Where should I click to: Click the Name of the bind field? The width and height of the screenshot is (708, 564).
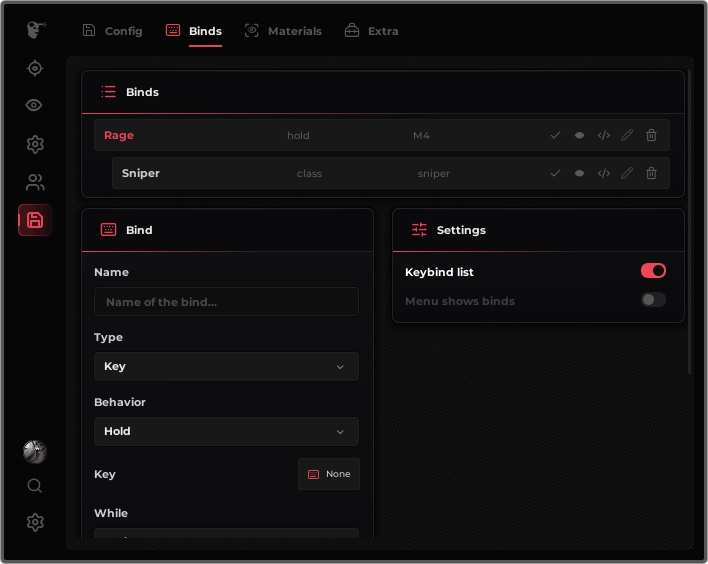pyautogui.click(x=226, y=302)
